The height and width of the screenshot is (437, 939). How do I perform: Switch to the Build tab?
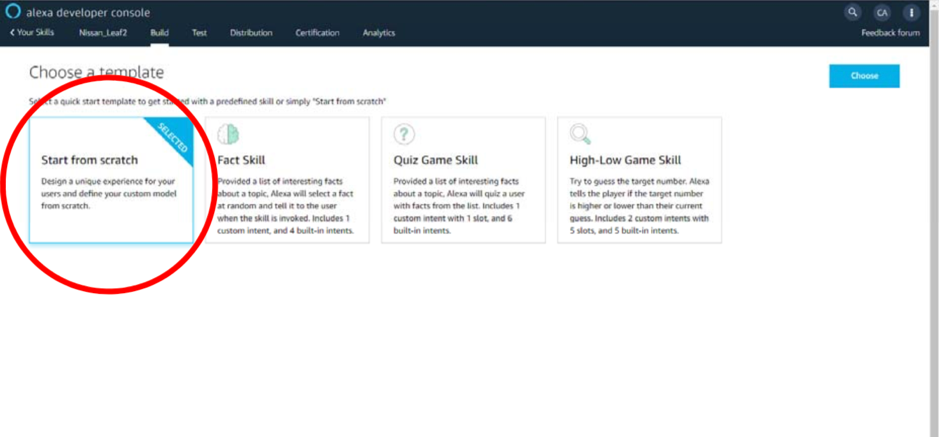(159, 33)
